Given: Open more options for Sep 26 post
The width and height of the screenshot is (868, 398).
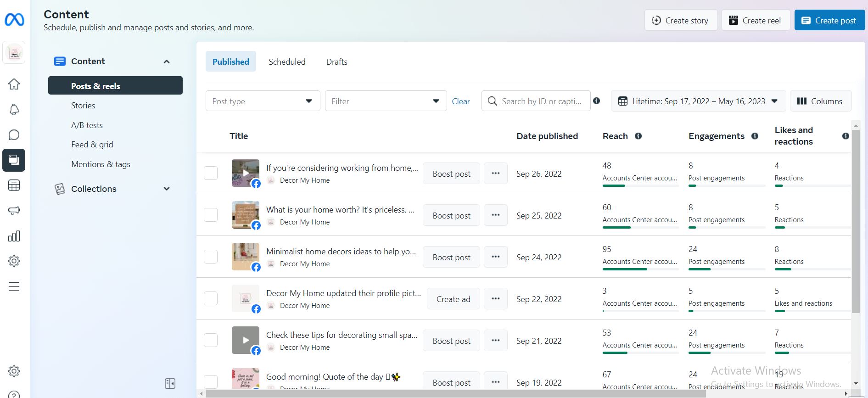Looking at the screenshot, I should tap(496, 174).
